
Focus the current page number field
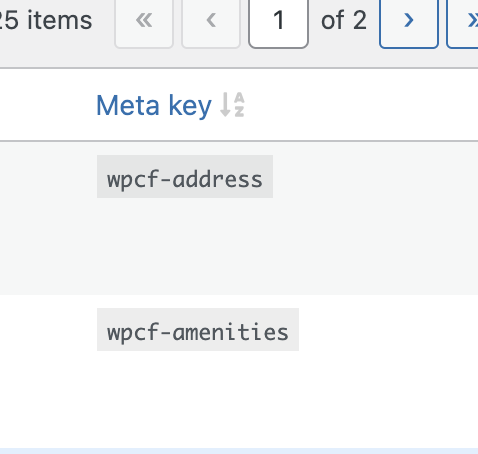(278, 21)
